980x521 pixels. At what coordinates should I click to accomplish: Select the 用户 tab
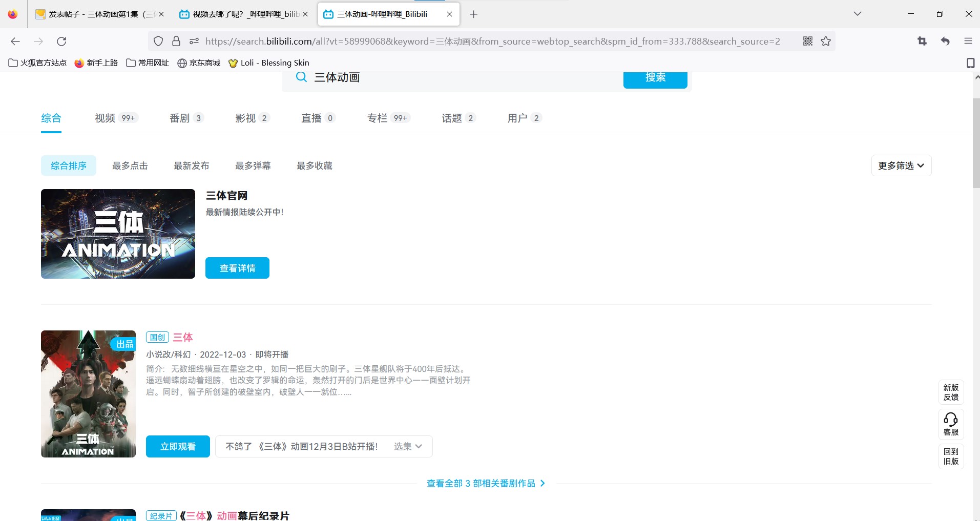[525, 118]
